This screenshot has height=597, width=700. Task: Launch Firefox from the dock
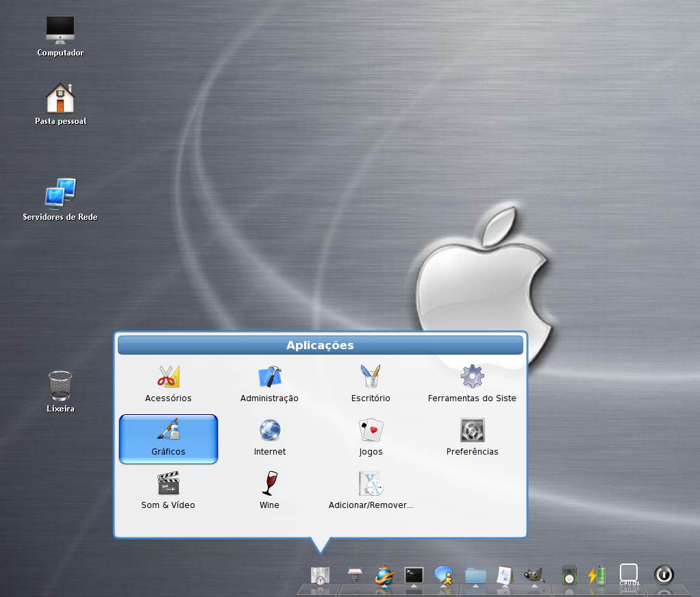[384, 575]
